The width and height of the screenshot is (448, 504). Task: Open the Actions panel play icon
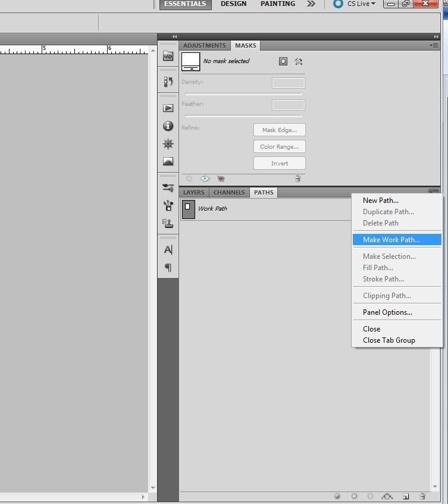[168, 108]
